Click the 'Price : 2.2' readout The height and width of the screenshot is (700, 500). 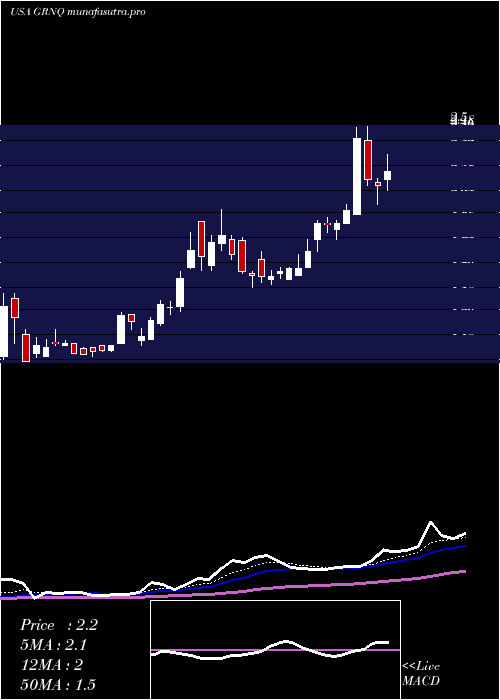click(x=58, y=625)
